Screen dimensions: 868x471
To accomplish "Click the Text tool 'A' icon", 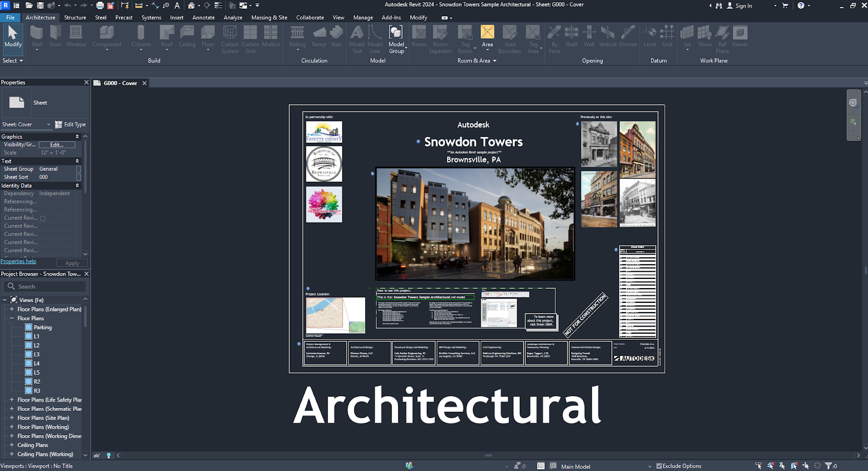I will pyautogui.click(x=177, y=5).
